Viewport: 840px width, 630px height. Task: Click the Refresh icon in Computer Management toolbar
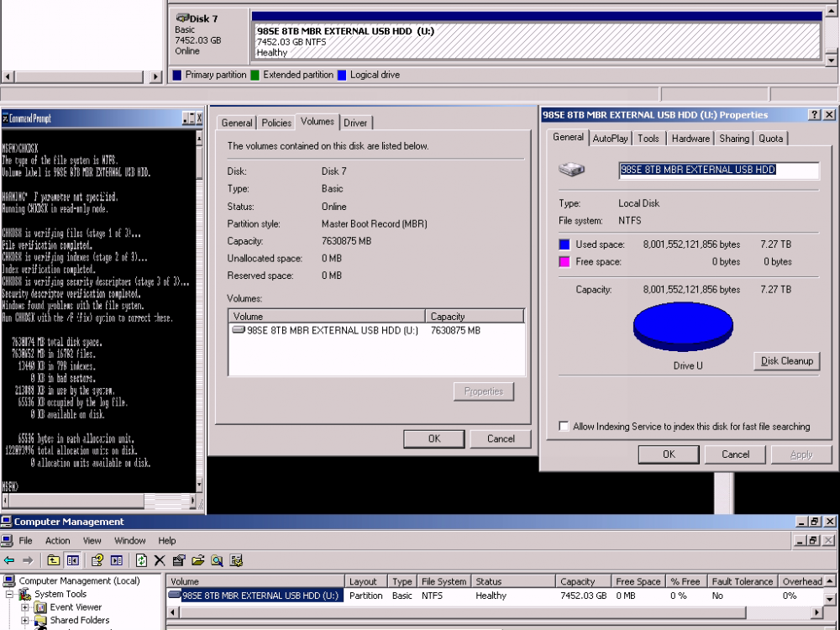143,560
